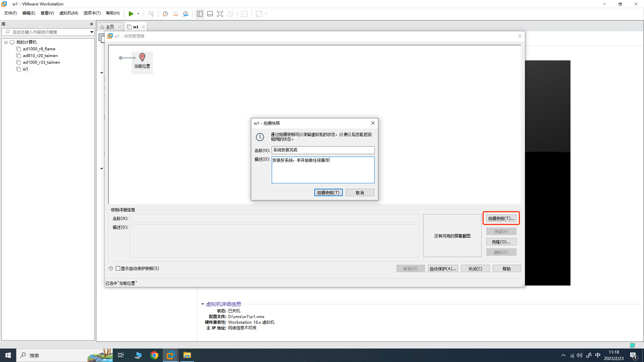644x362 pixels.
Task: Click take snapshot clock icon in toolbar
Action: (x=165, y=14)
